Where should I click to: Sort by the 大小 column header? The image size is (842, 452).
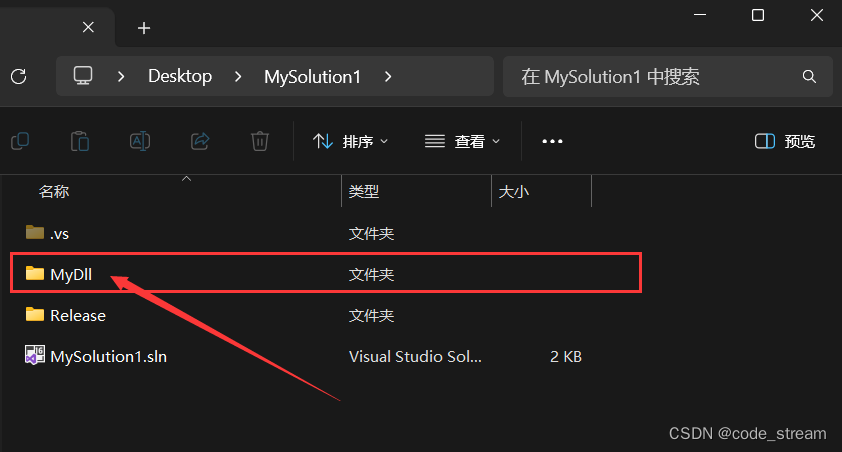[x=513, y=192]
